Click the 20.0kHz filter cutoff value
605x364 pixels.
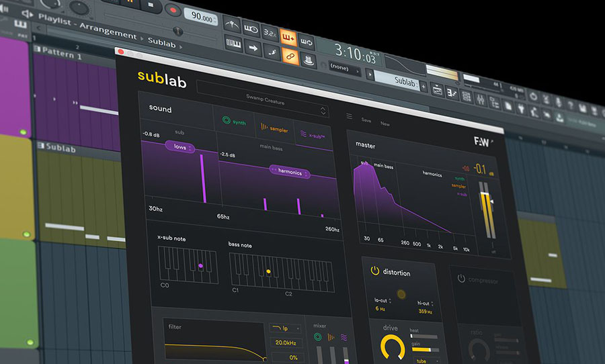point(286,343)
